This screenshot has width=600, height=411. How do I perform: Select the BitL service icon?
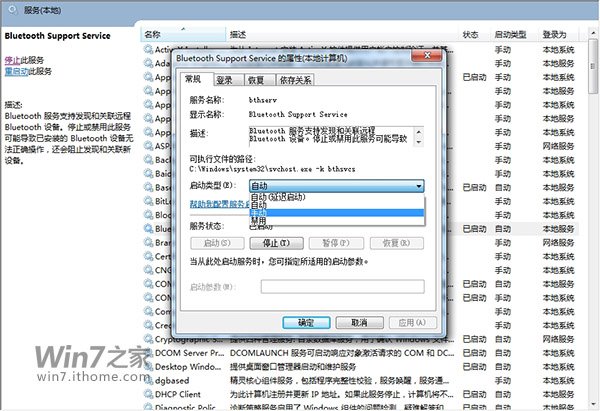148,201
